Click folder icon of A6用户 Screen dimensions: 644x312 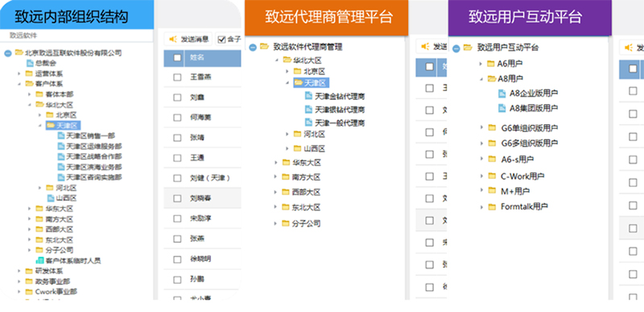click(491, 64)
